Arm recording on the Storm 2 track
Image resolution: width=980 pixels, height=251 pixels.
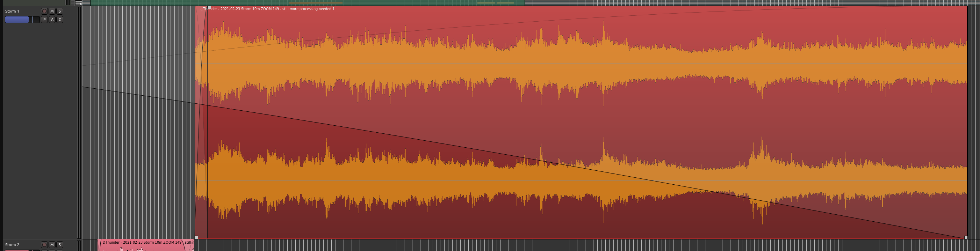[44, 245]
